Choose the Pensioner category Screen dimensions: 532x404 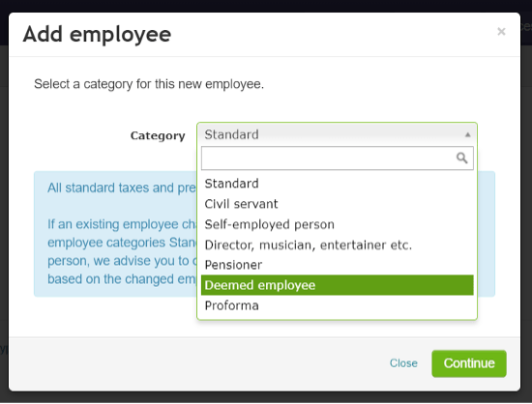[337, 265]
